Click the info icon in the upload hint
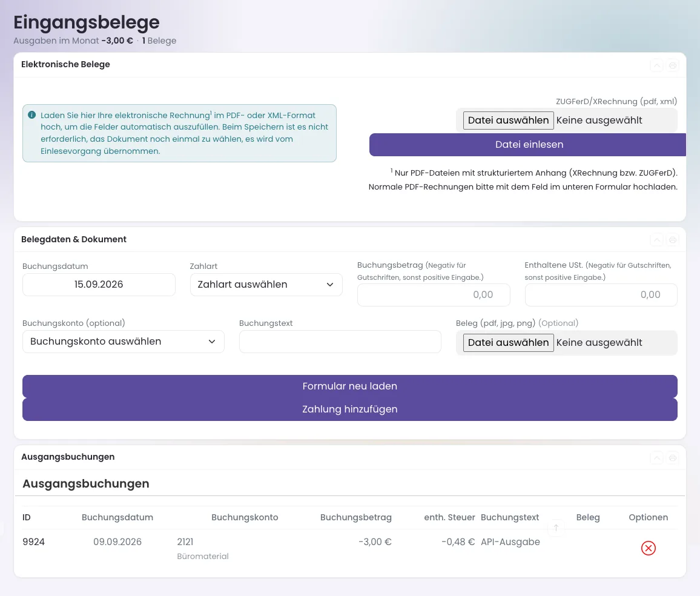 coord(31,114)
